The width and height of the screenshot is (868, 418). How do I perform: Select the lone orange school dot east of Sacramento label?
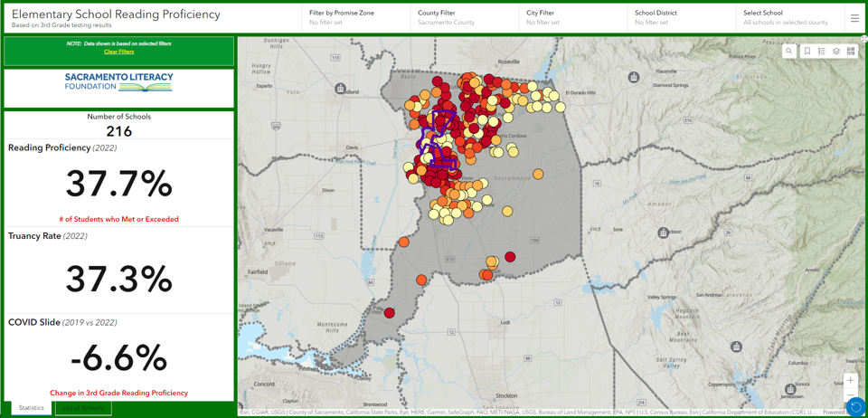coord(538,175)
